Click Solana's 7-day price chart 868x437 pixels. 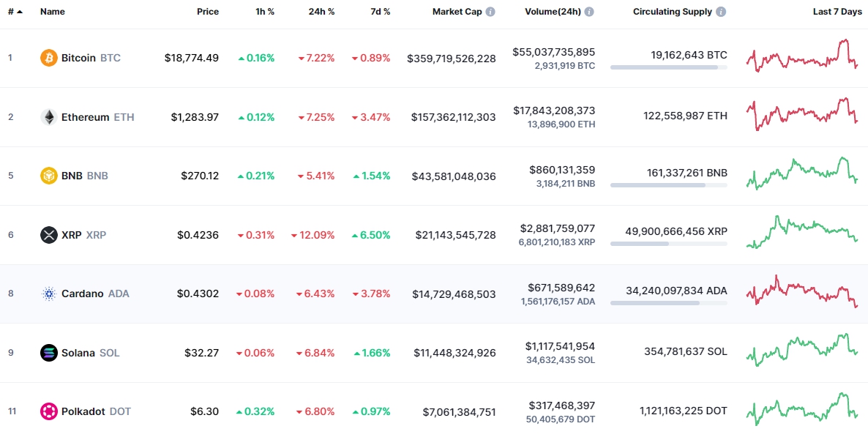(x=802, y=350)
